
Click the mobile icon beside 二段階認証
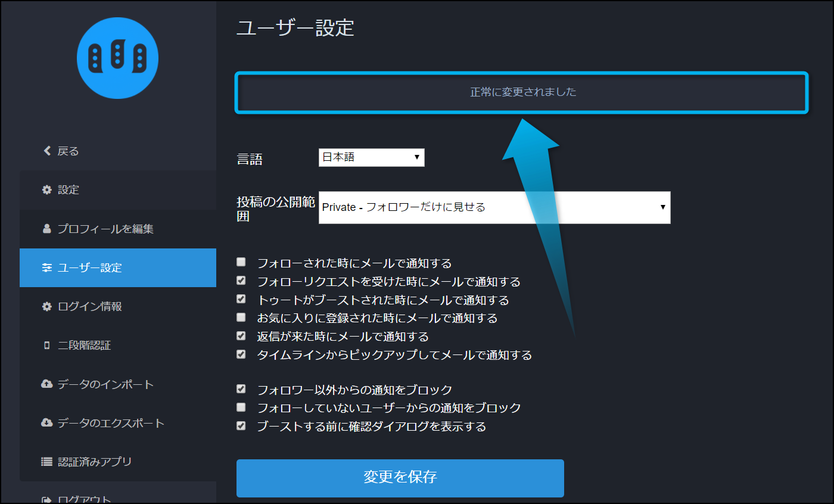pos(47,346)
